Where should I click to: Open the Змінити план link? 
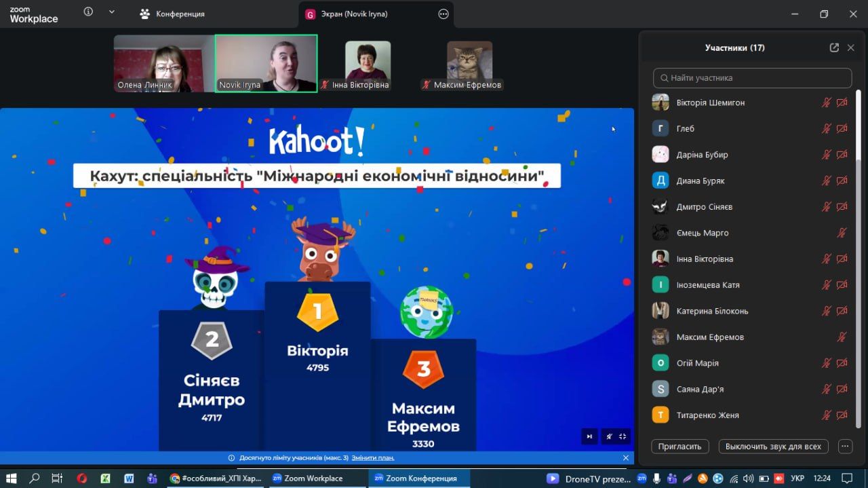click(373, 458)
